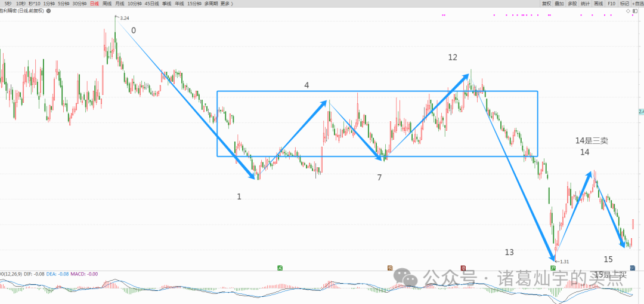The width and height of the screenshot is (644, 304).
Task: Click the F10 company info button
Action: coord(611,4)
